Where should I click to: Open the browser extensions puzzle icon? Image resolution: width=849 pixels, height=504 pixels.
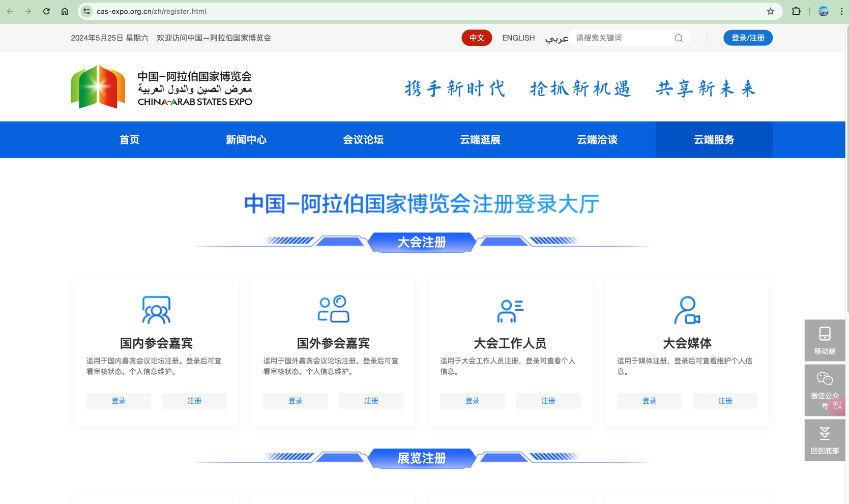click(796, 11)
